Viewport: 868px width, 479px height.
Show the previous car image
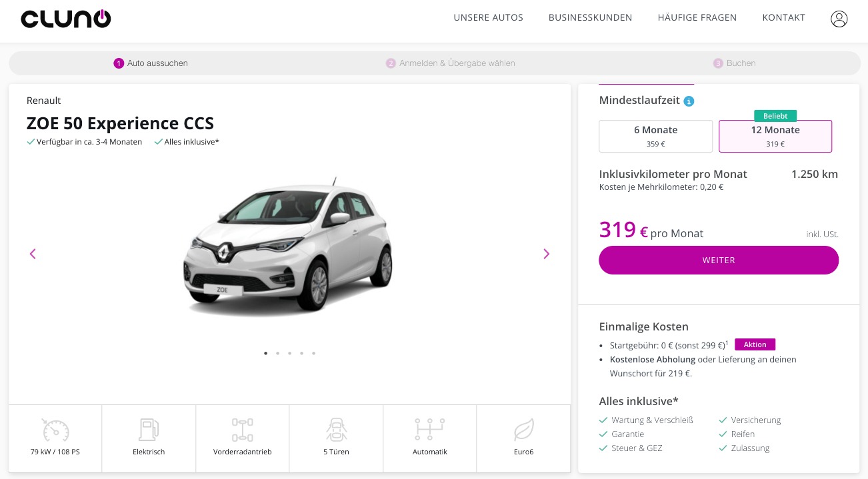click(33, 254)
